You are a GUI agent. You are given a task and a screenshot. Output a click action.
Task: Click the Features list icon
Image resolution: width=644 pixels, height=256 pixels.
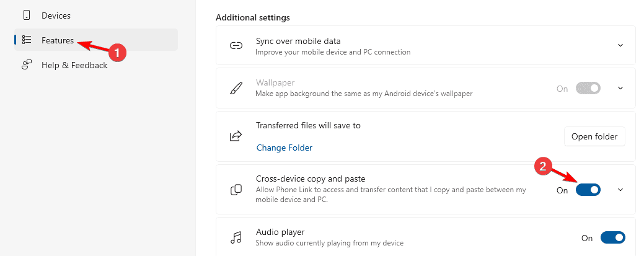click(27, 40)
